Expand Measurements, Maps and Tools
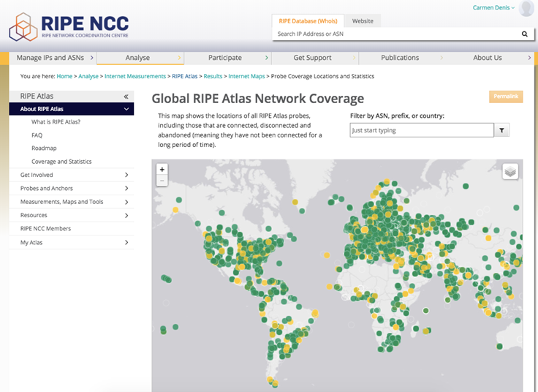 [x=126, y=202]
